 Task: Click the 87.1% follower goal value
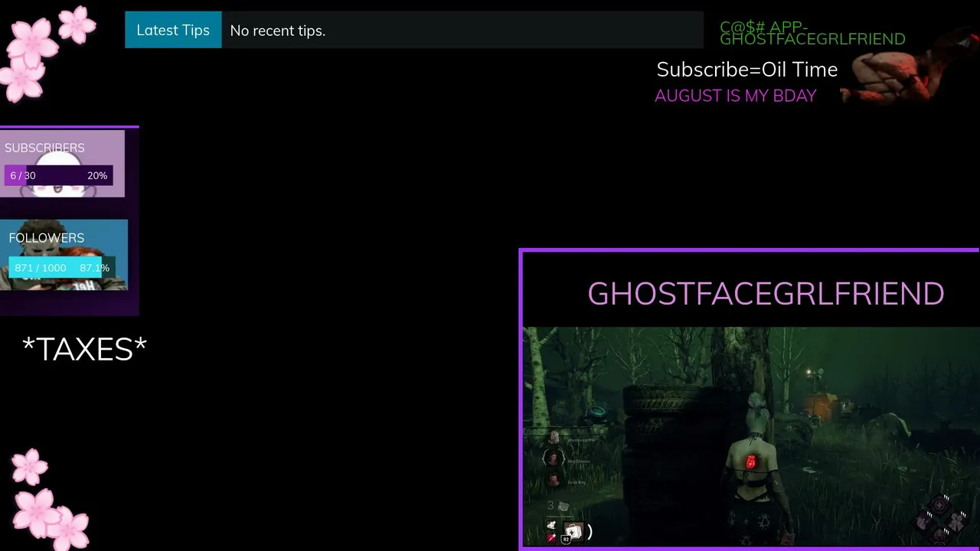click(95, 268)
